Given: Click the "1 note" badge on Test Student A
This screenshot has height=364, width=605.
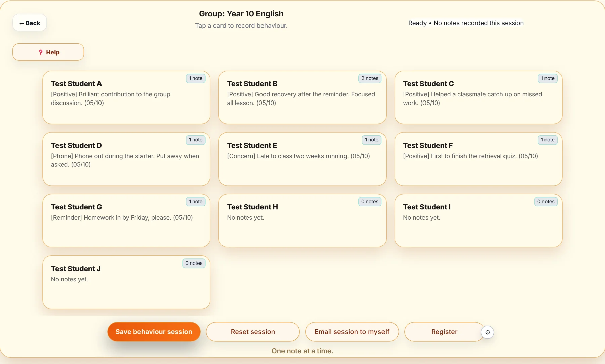Looking at the screenshot, I should [x=196, y=78].
